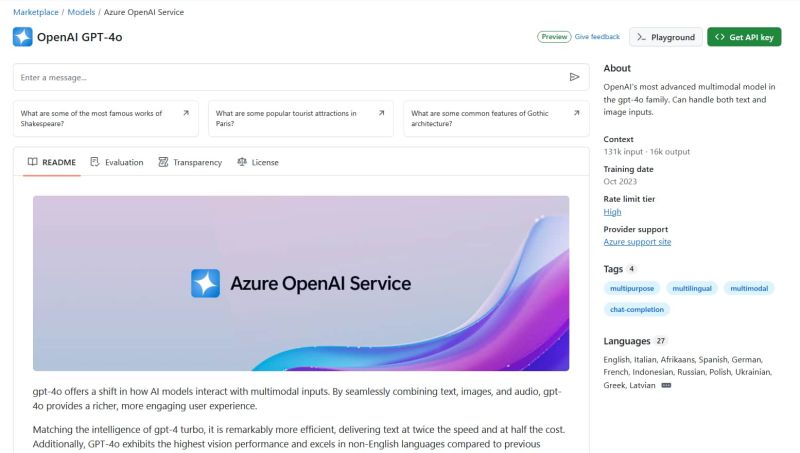Click the About heading
The image size is (800, 453).
(x=617, y=68)
